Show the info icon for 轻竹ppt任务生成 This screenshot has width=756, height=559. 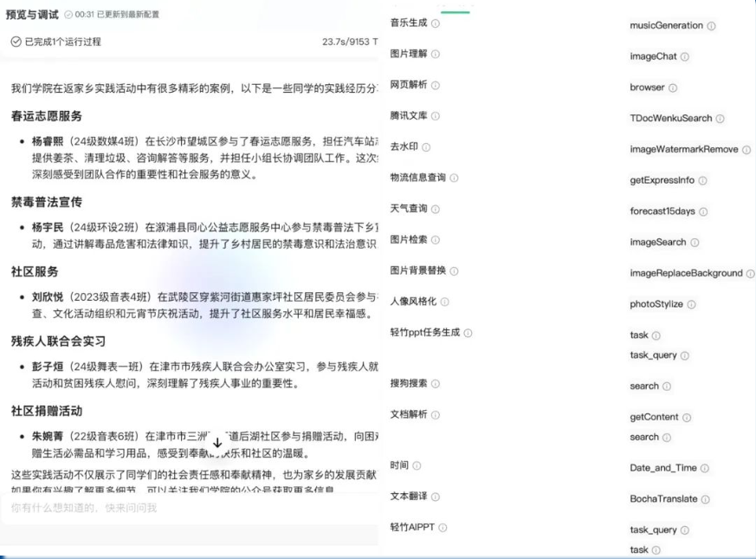pos(468,333)
